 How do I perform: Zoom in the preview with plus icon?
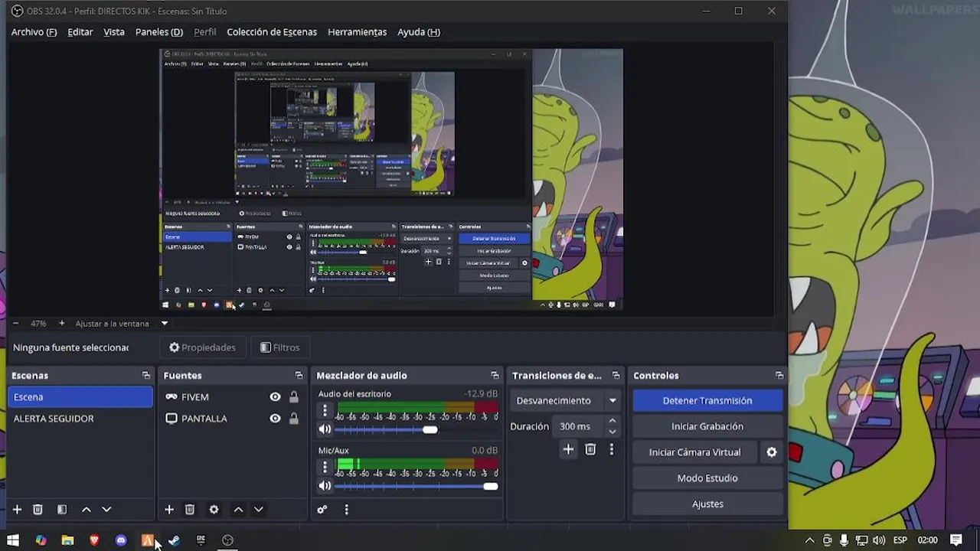click(62, 324)
